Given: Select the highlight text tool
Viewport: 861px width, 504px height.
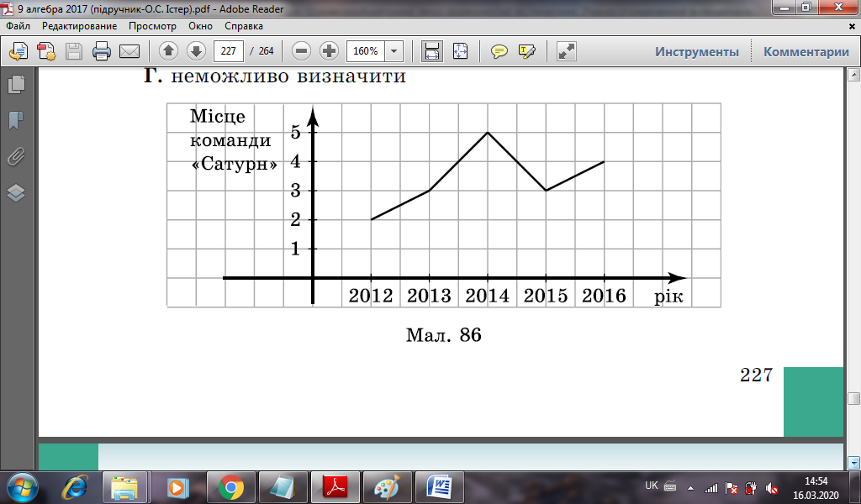Looking at the screenshot, I should click(x=527, y=51).
